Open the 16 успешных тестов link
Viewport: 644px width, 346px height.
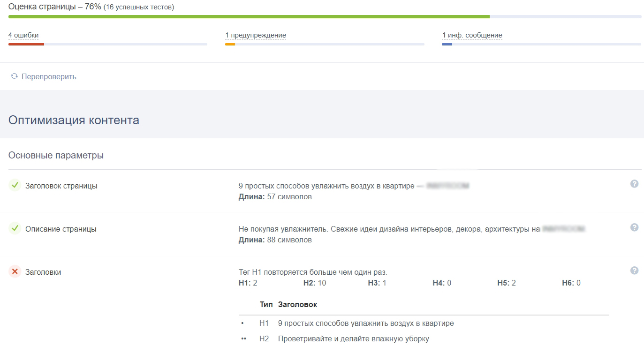coord(138,7)
